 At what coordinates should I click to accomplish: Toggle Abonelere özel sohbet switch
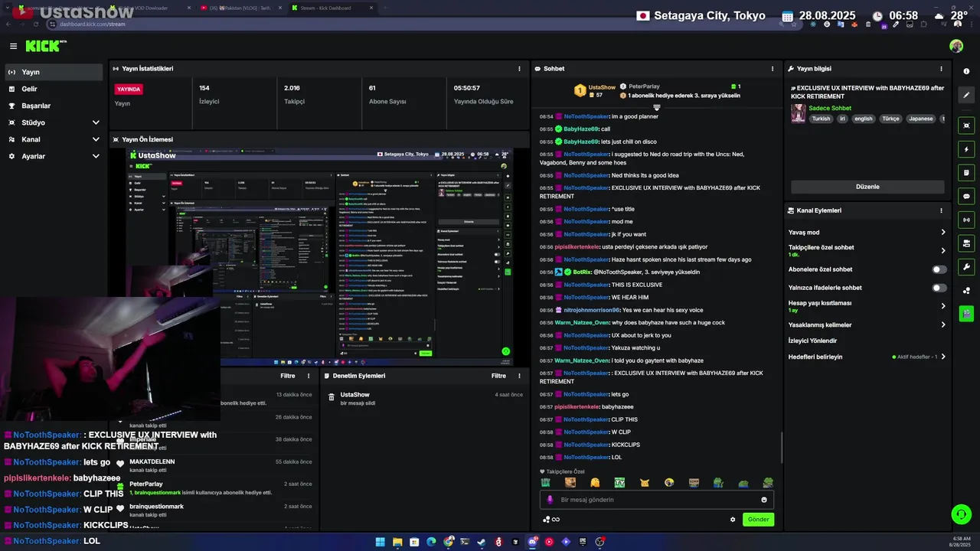coord(939,269)
